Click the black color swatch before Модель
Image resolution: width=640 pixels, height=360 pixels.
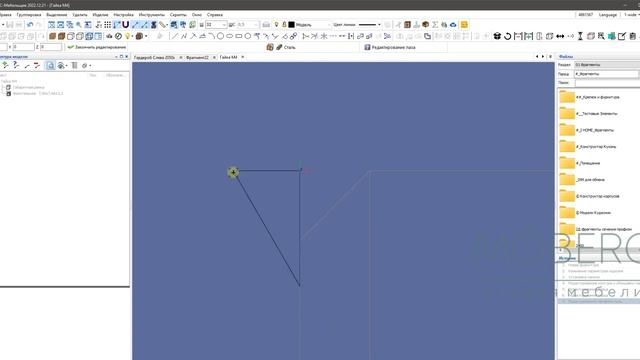(x=291, y=25)
